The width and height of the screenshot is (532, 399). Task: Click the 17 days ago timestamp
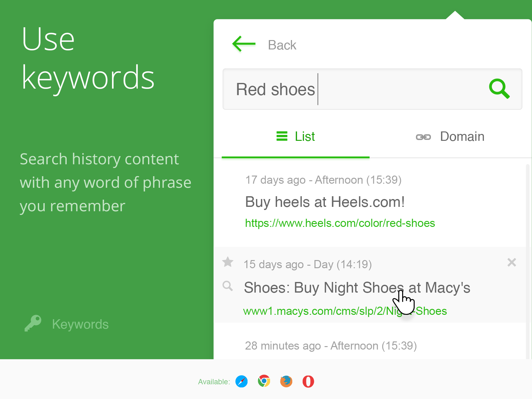click(323, 180)
